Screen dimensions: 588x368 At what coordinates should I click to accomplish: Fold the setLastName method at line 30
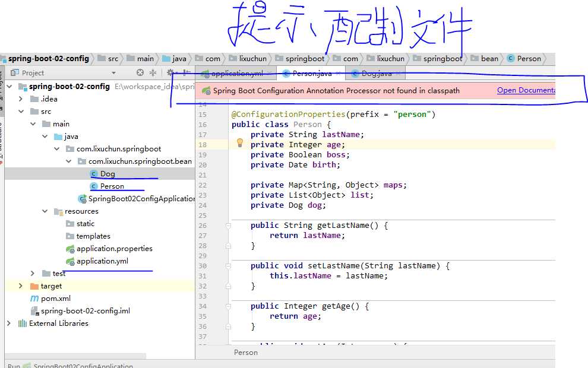[x=228, y=266]
